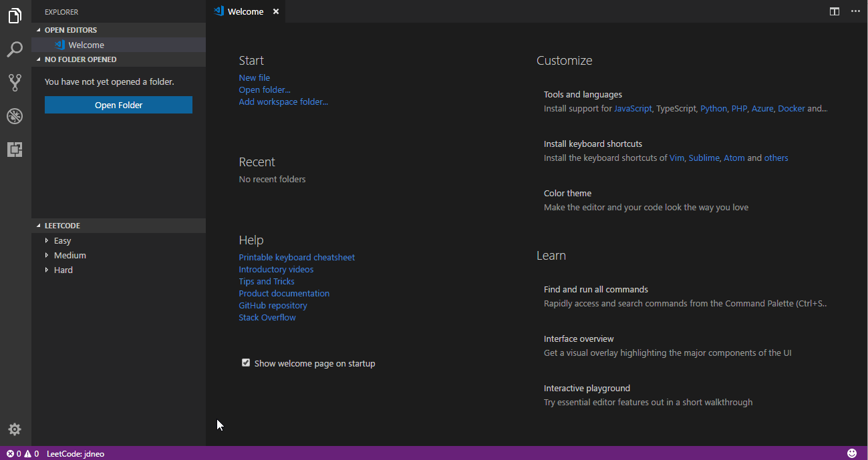The height and width of the screenshot is (460, 868).
Task: Close the Welcome tab
Action: [x=276, y=11]
